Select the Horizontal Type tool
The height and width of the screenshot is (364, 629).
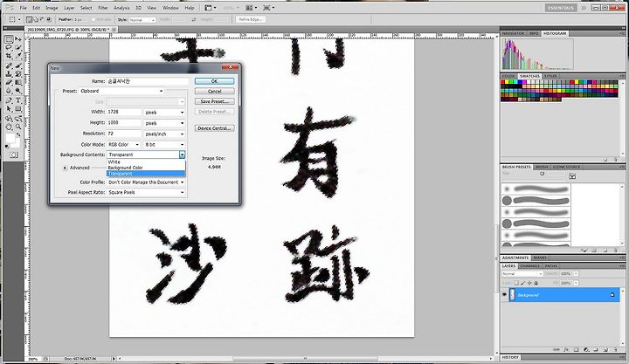[x=18, y=100]
